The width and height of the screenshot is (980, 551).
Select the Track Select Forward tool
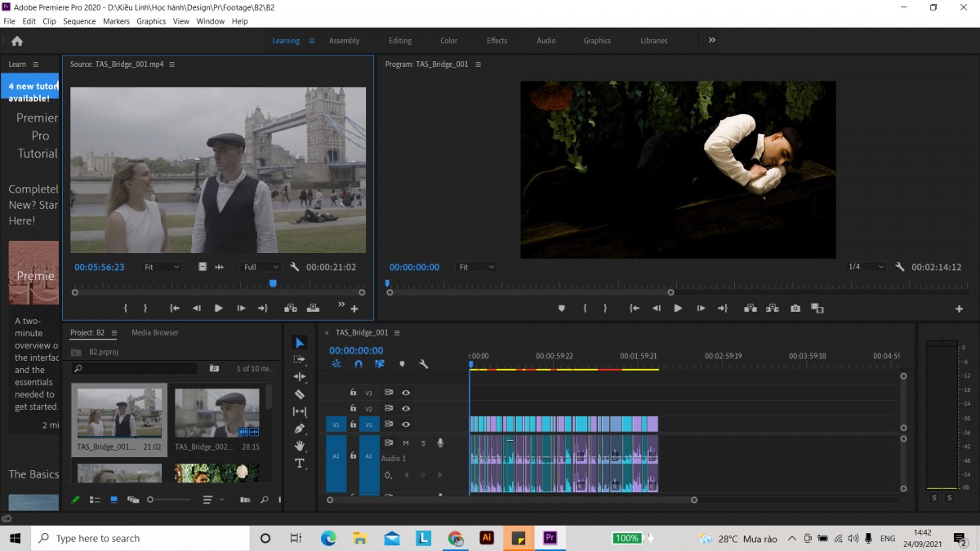(x=300, y=359)
